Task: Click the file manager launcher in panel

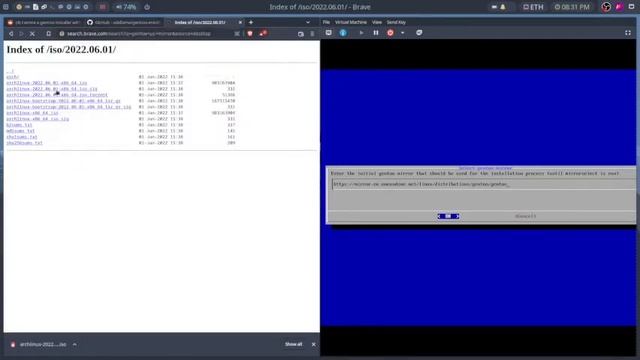Action: [36, 7]
